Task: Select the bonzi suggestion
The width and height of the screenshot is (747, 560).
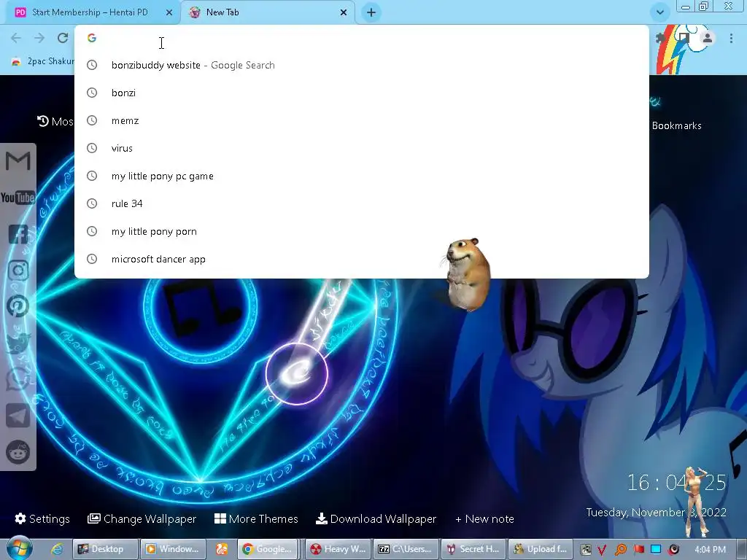Action: point(362,93)
